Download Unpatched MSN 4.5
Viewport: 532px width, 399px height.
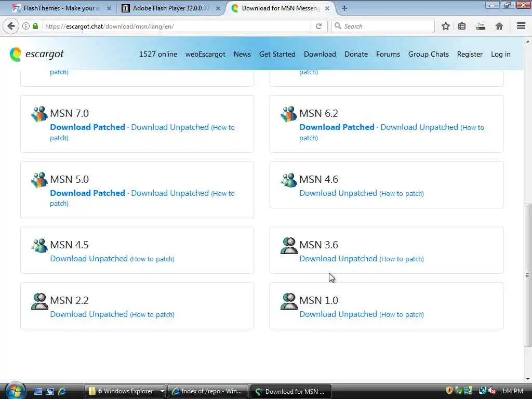(89, 258)
